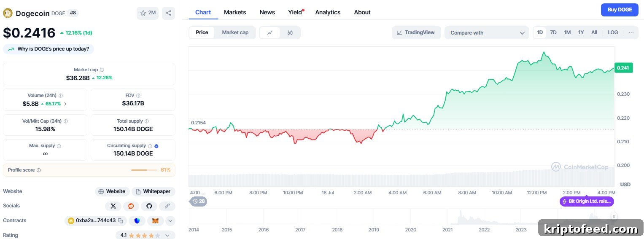Open Dogecoin GitHub link
This screenshot has width=644, height=239.
click(x=149, y=206)
